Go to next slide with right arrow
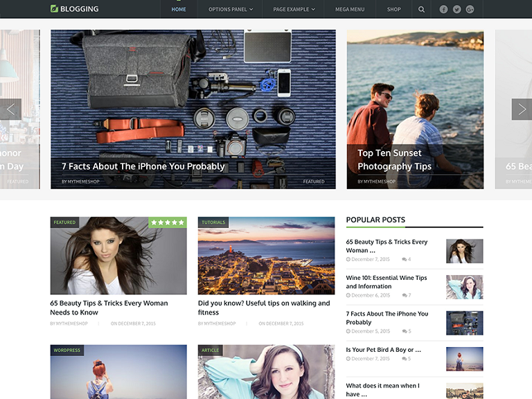 point(522,109)
